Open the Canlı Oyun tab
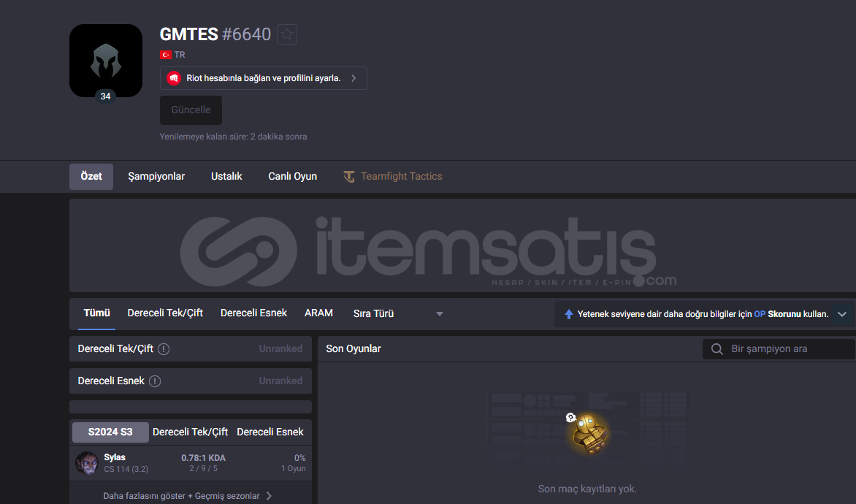 (293, 176)
